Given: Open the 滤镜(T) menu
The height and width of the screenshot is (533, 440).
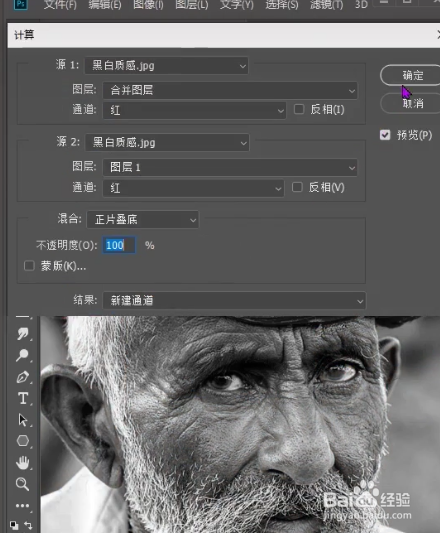Looking at the screenshot, I should tap(326, 5).
